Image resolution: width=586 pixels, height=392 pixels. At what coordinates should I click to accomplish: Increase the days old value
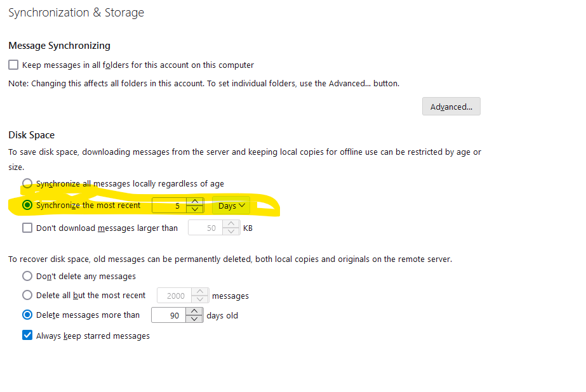pyautogui.click(x=195, y=311)
